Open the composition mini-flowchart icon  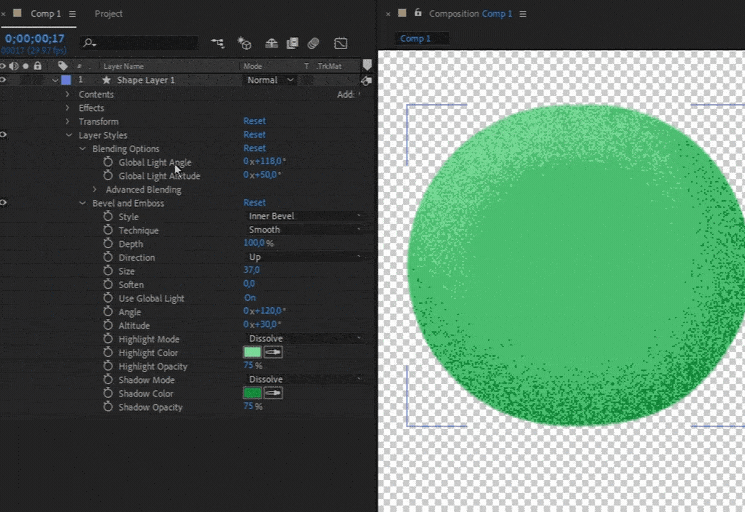217,43
